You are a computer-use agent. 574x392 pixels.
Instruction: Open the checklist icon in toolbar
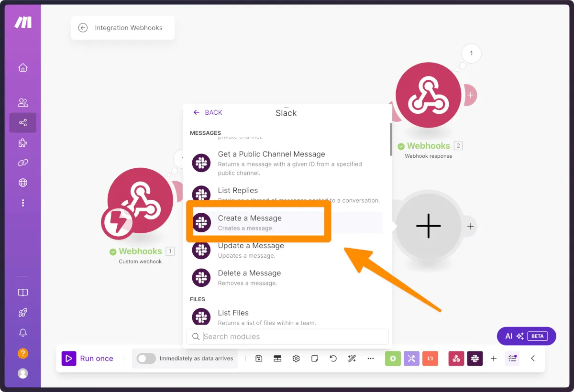coord(512,359)
